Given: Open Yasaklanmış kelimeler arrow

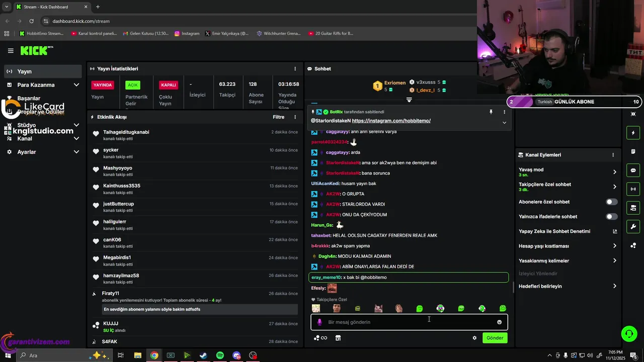Looking at the screenshot, I should click(x=614, y=260).
